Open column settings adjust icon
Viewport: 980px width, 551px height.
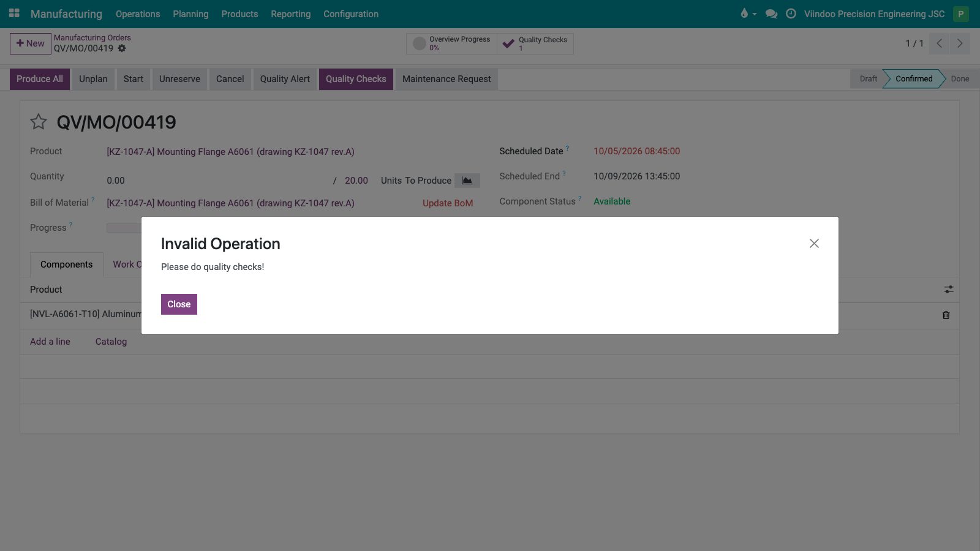(x=949, y=290)
